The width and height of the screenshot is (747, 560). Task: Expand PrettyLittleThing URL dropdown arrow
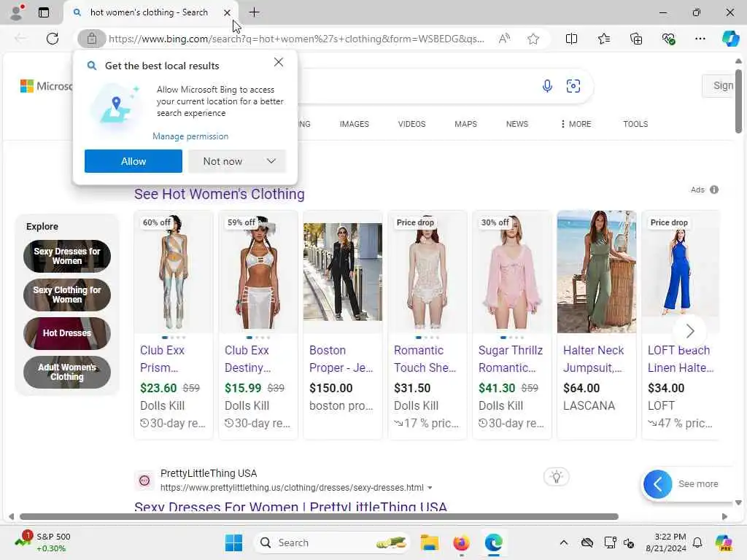click(430, 488)
